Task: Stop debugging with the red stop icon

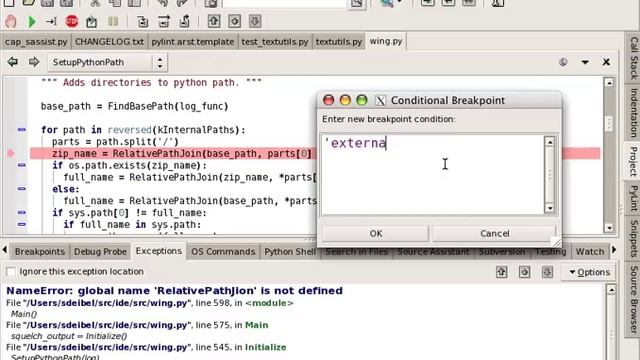Action: [x=72, y=21]
